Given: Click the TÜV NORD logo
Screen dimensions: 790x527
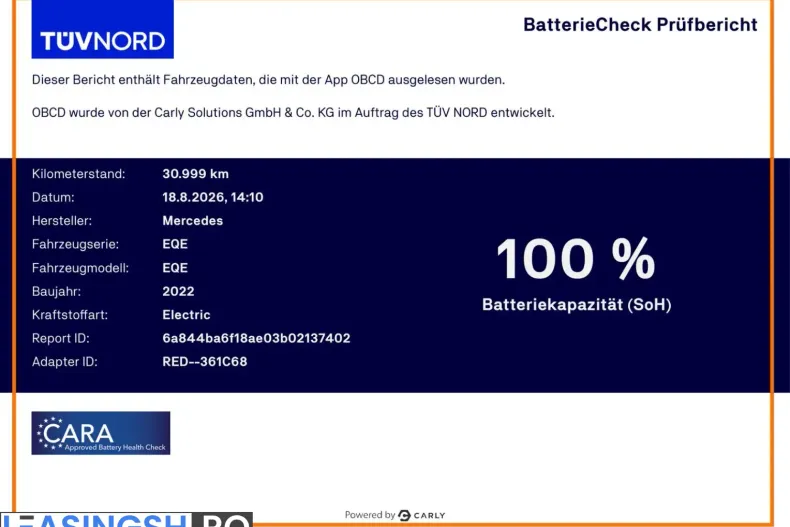Looking at the screenshot, I should pos(102,29).
